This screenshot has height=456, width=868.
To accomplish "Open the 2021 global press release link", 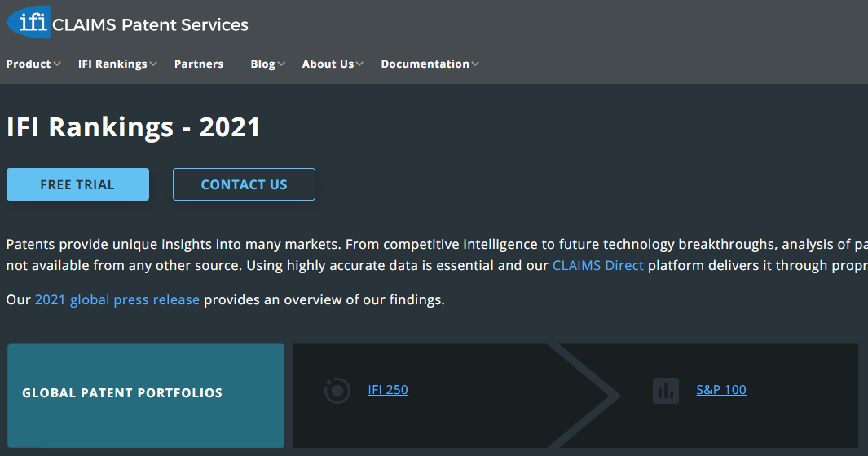I will click(117, 299).
